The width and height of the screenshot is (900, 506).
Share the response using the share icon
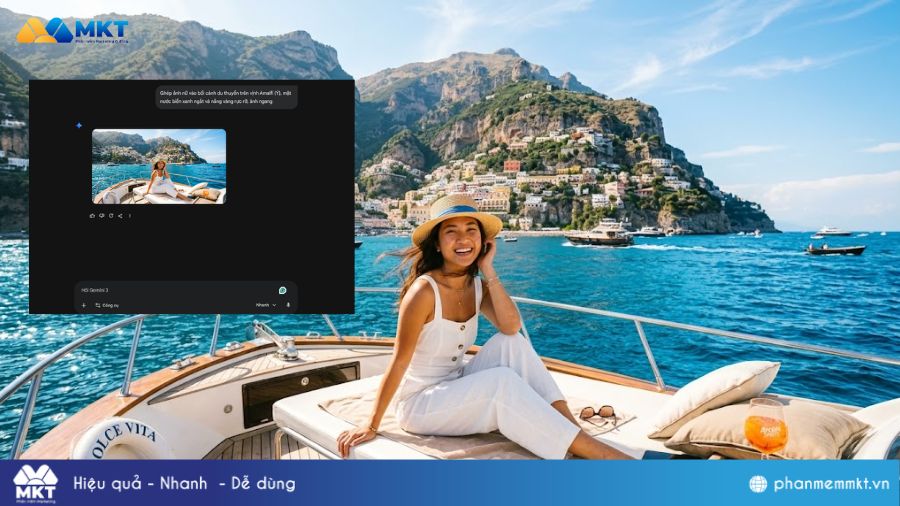click(x=119, y=215)
